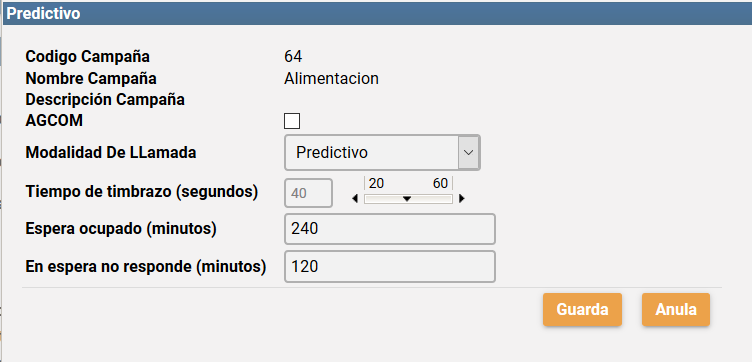
Task: Enable the AGCOM checkbox
Action: click(292, 121)
